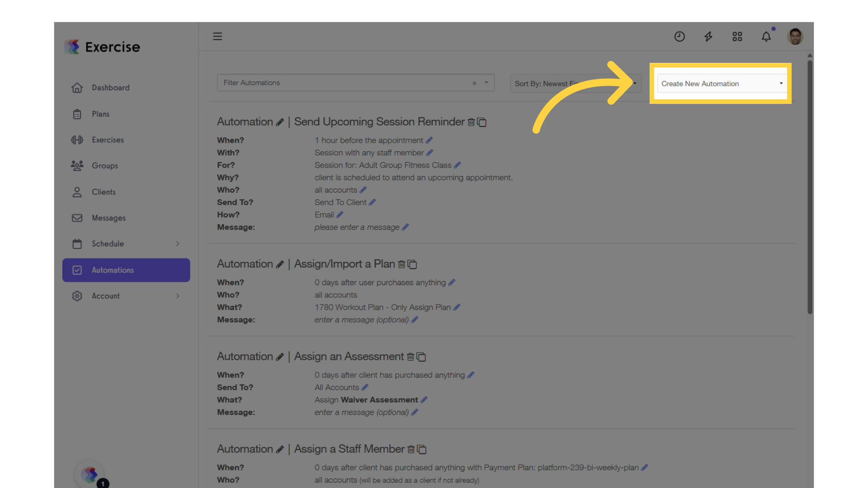Open the Dashboard sidebar item

[x=126, y=88]
